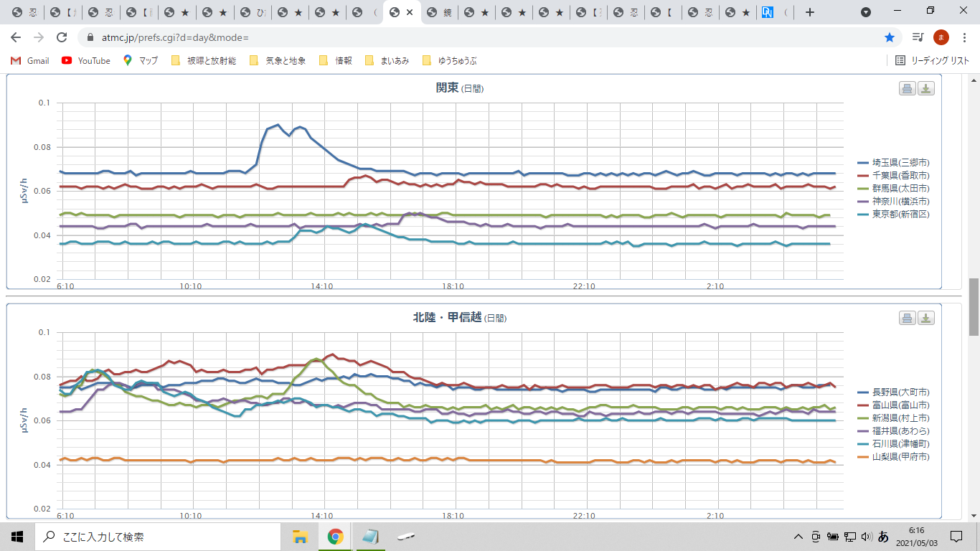Reload the atmc.jp page
Screen dimensions: 980x551
(x=62, y=37)
